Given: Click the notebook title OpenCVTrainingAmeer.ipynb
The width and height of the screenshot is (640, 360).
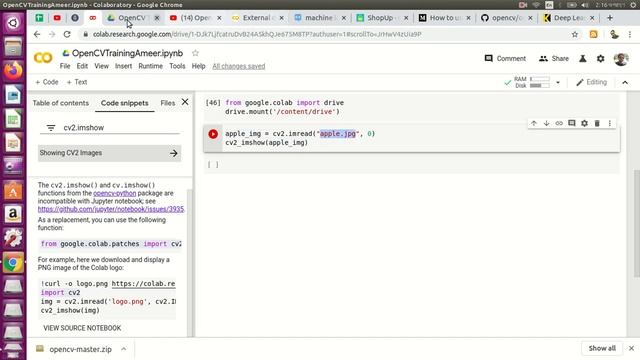Looking at the screenshot, I should coord(127,53).
